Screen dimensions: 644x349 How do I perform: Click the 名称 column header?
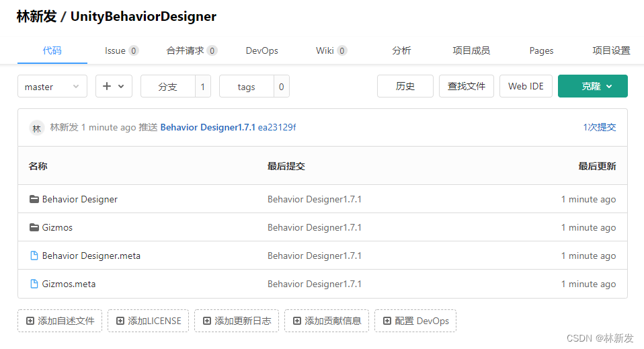[38, 166]
